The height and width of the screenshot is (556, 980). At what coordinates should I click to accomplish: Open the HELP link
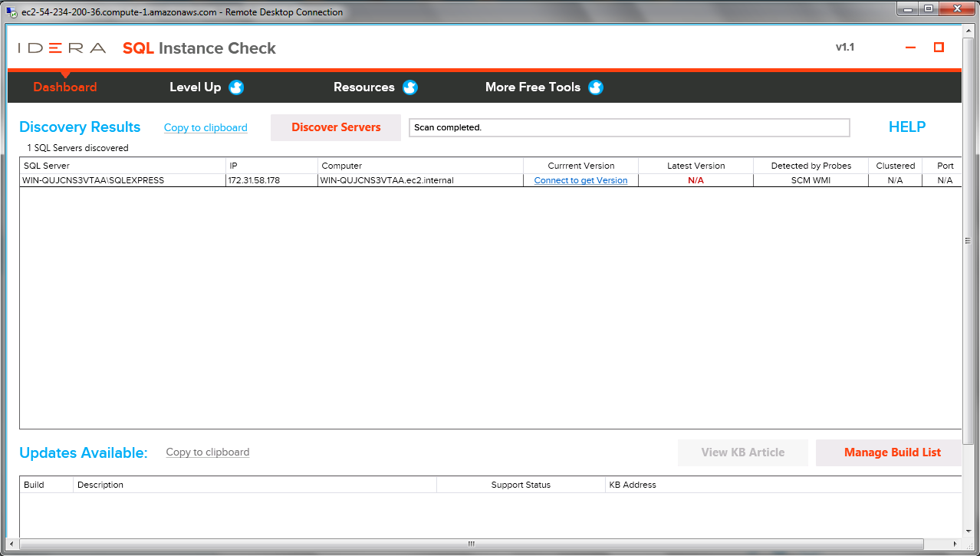907,127
